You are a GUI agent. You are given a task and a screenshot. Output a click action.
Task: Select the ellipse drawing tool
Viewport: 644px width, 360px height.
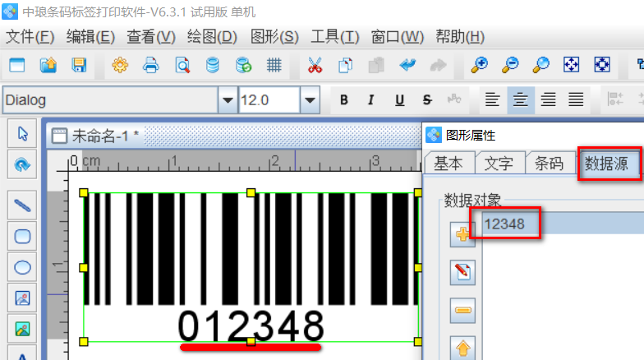coord(22,268)
